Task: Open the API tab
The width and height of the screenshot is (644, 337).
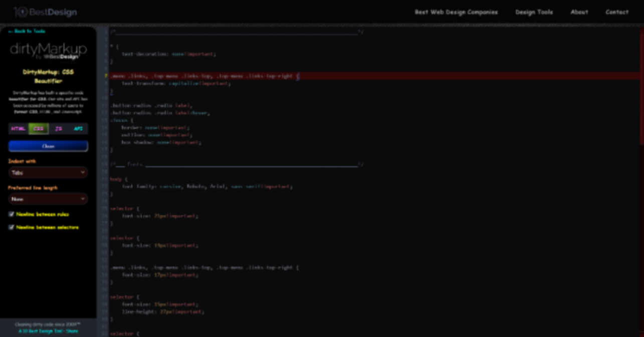Action: click(x=78, y=129)
